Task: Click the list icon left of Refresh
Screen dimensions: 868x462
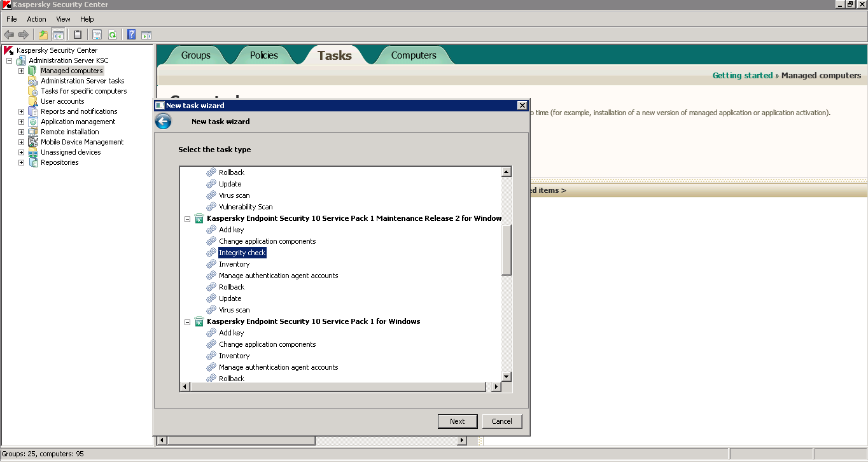Action: (x=97, y=34)
